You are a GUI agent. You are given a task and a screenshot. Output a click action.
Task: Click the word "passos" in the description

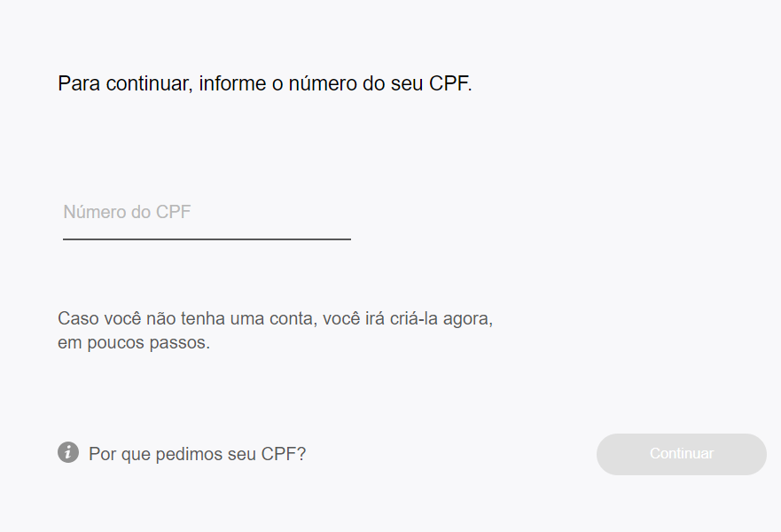pyautogui.click(x=182, y=343)
